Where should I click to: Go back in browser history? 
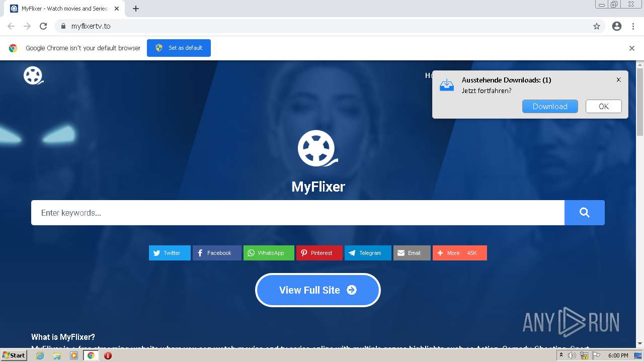11,26
